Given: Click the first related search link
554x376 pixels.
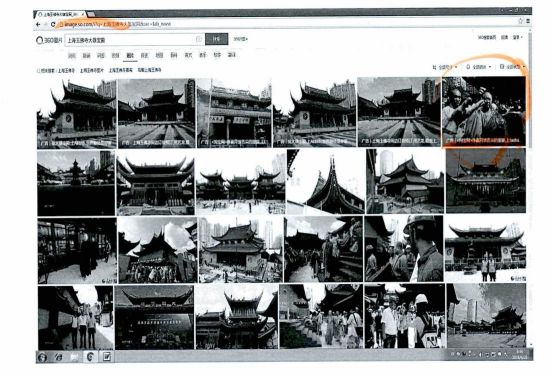Looking at the screenshot, I should 66,71.
